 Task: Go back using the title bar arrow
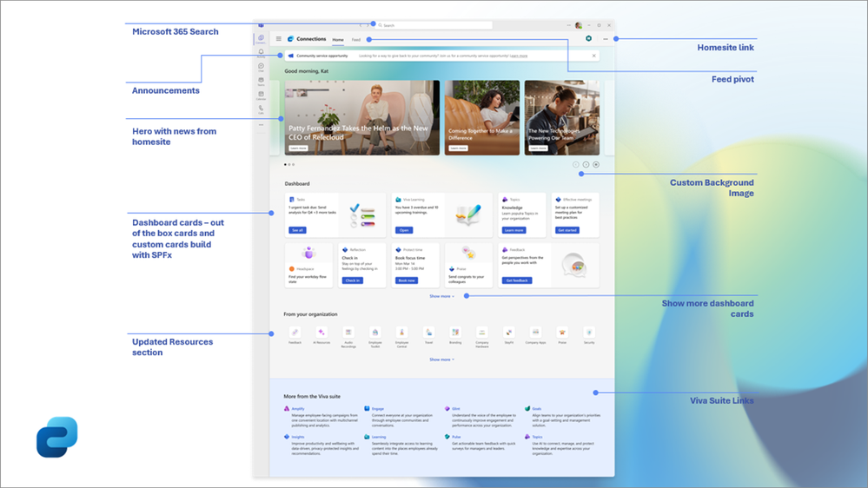pos(361,25)
